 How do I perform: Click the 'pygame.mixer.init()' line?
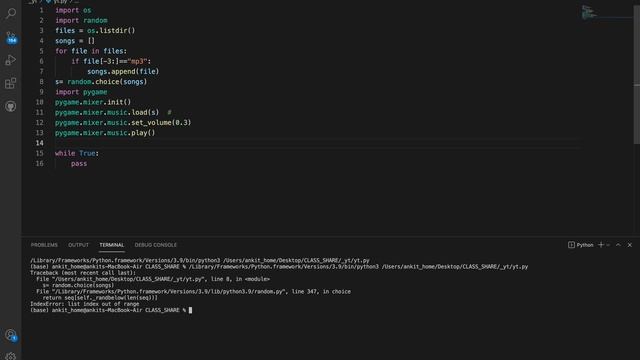[x=93, y=102]
